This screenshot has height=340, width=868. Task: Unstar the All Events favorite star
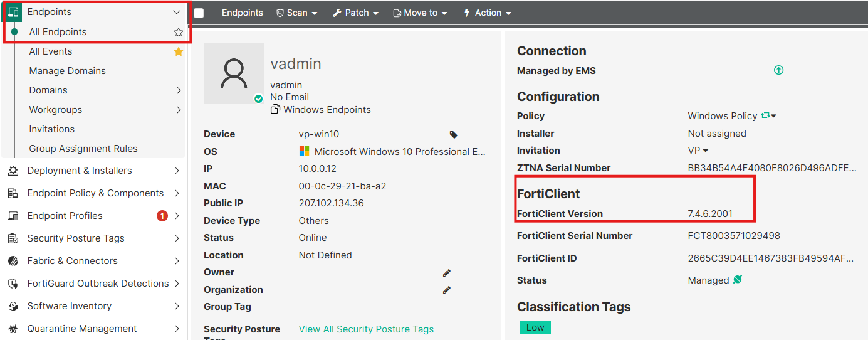coord(179,51)
